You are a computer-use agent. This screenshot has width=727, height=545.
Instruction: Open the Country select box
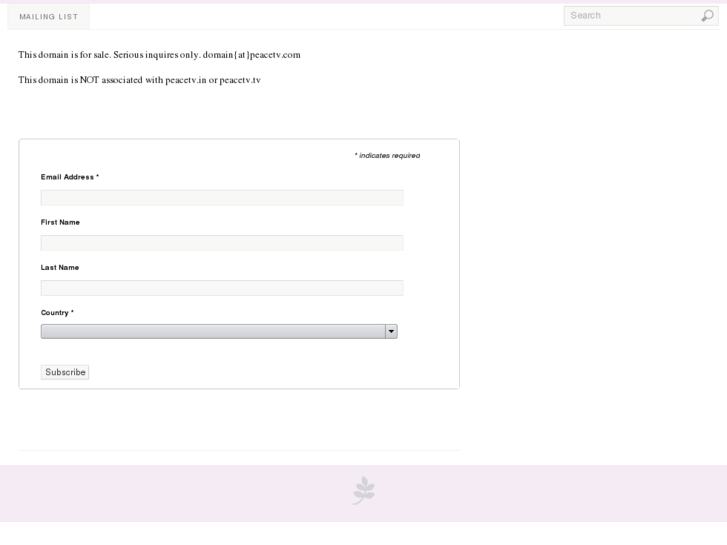click(x=212, y=332)
